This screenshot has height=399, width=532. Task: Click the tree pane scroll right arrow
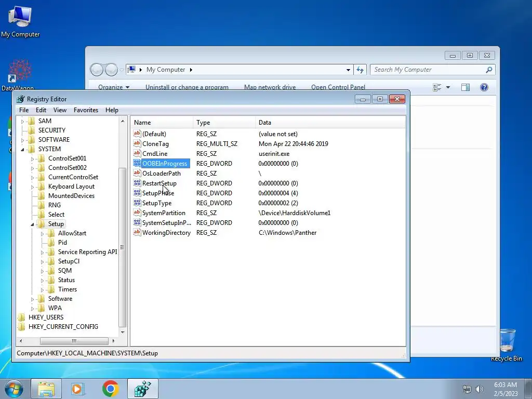pyautogui.click(x=113, y=341)
